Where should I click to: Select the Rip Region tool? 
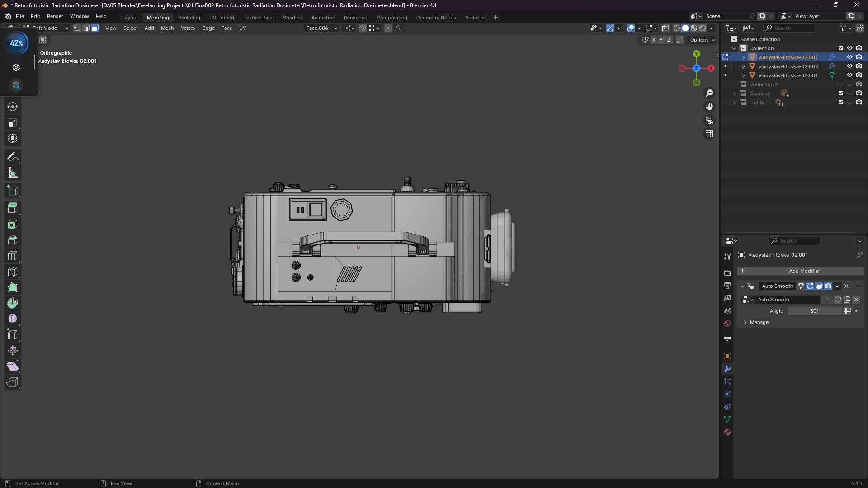point(13,382)
